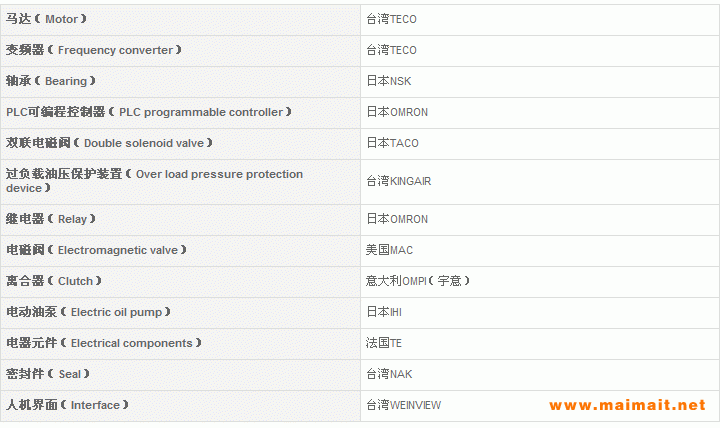Select the 意大利OMPI brand value
The width and height of the screenshot is (720, 428).
coord(417,281)
